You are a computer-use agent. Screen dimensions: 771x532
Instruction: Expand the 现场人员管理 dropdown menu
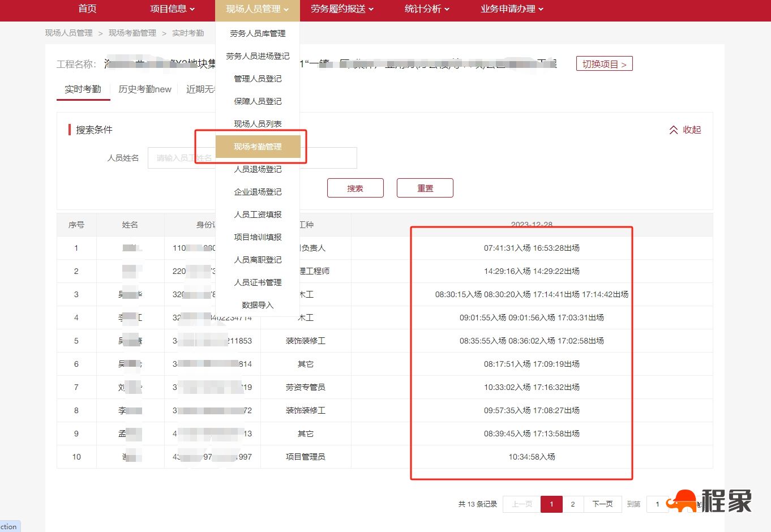(x=257, y=9)
